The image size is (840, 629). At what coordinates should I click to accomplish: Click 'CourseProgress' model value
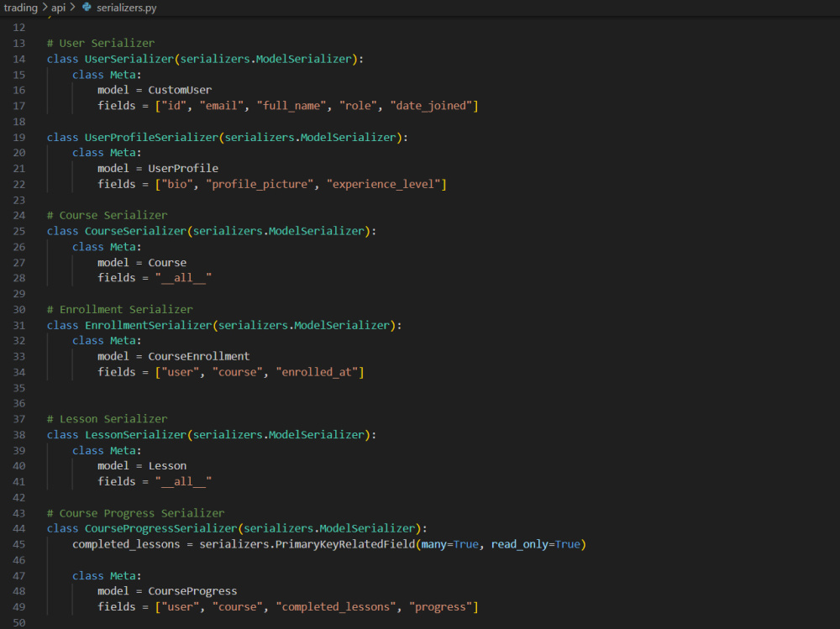coord(192,591)
